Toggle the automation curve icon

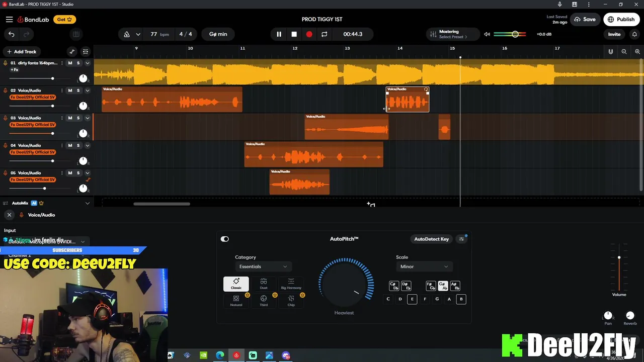pos(72,52)
